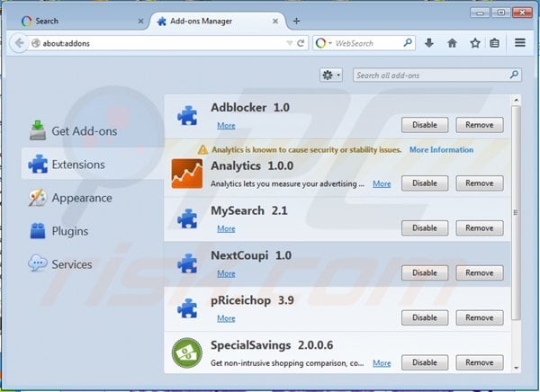This screenshot has height=392, width=540.
Task: Remove the MySearch extension
Action: click(x=480, y=227)
